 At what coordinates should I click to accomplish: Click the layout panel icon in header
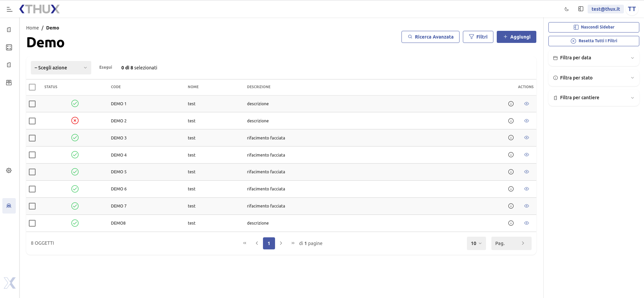coord(581,9)
